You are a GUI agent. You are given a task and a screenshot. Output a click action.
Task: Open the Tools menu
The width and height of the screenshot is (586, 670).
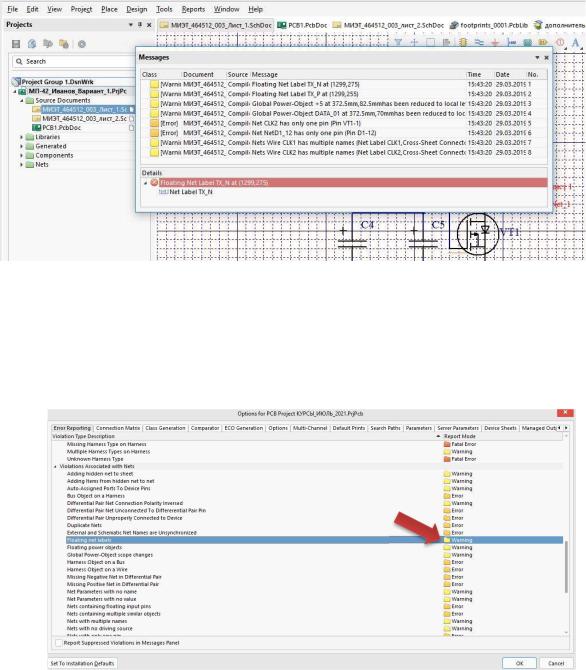(x=164, y=9)
